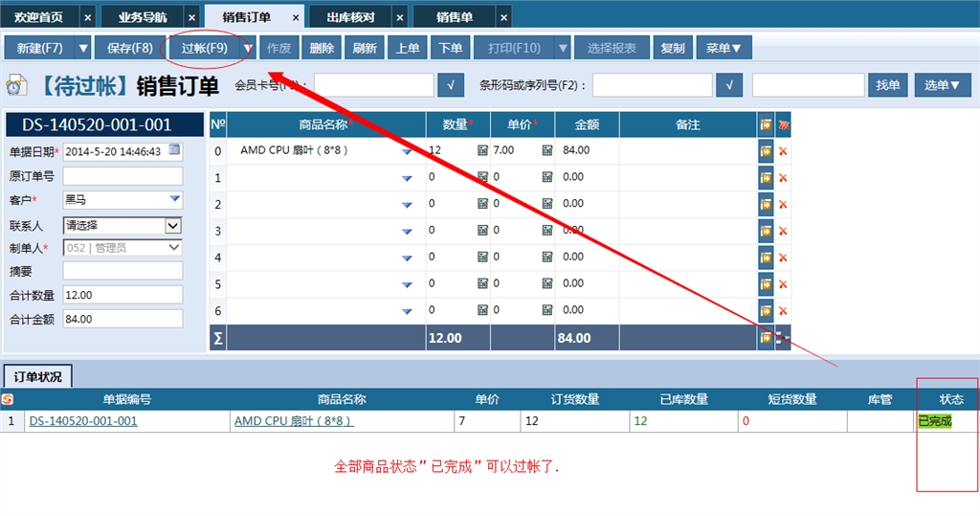This screenshot has height=516, width=980.
Task: Close the 销售订单 tab
Action: click(x=296, y=17)
